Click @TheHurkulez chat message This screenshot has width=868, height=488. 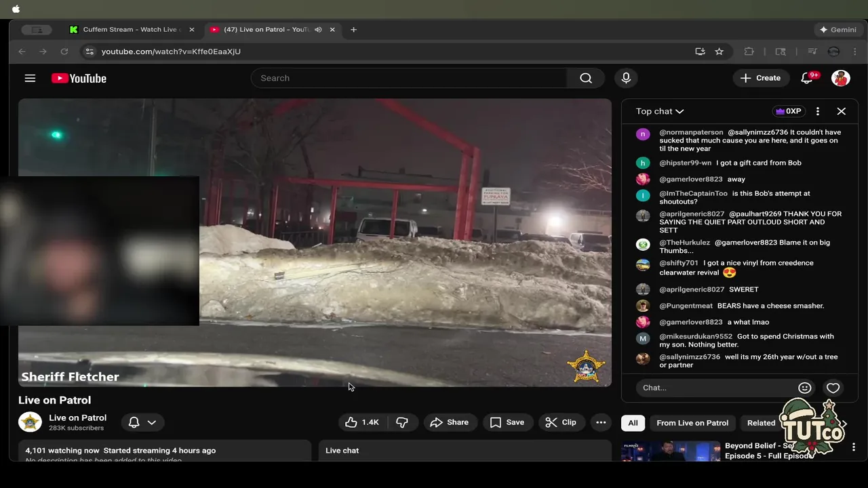tap(740, 246)
